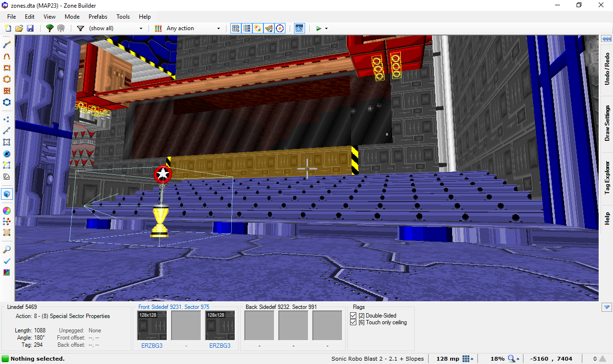Select the Draw Rectangle tool
Image resolution: width=613 pixels, height=364 pixels.
click(x=7, y=68)
